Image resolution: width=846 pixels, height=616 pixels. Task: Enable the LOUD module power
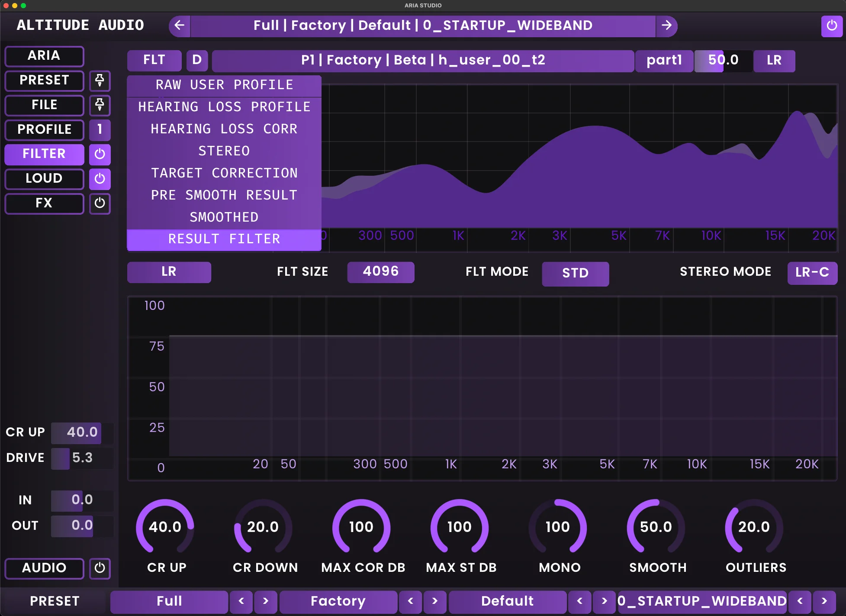(100, 179)
